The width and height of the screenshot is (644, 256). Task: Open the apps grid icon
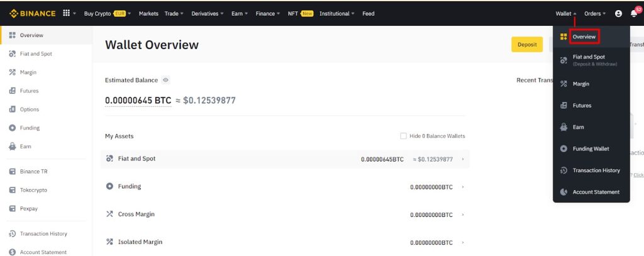pos(66,13)
